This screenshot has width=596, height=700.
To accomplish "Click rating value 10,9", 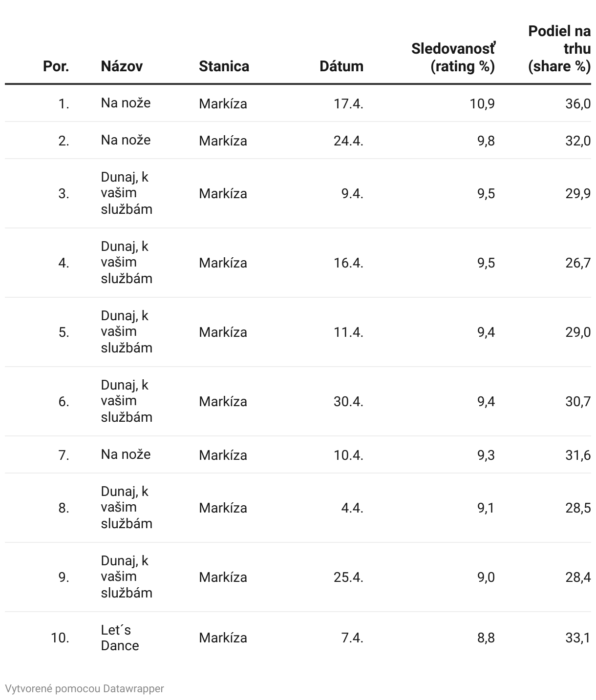I will click(482, 103).
